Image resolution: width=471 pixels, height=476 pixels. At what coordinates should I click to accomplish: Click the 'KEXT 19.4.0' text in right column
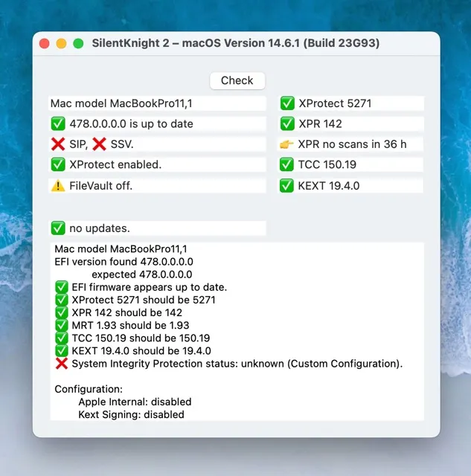tap(329, 186)
